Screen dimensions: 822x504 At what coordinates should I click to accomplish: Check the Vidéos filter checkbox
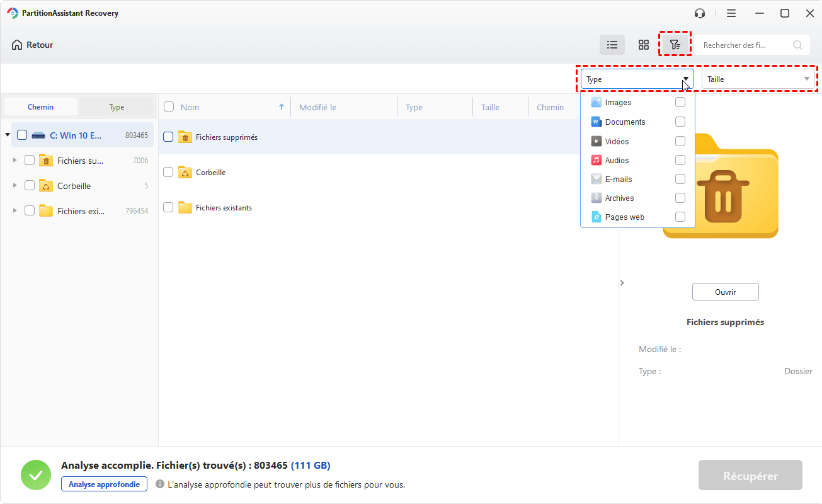[680, 142]
